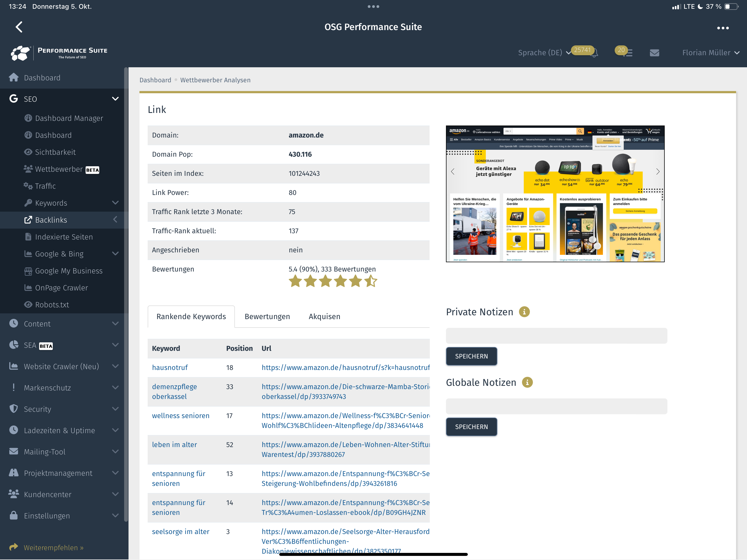Image resolution: width=747 pixels, height=560 pixels.
Task: Click the Content clock icon
Action: coord(13,323)
